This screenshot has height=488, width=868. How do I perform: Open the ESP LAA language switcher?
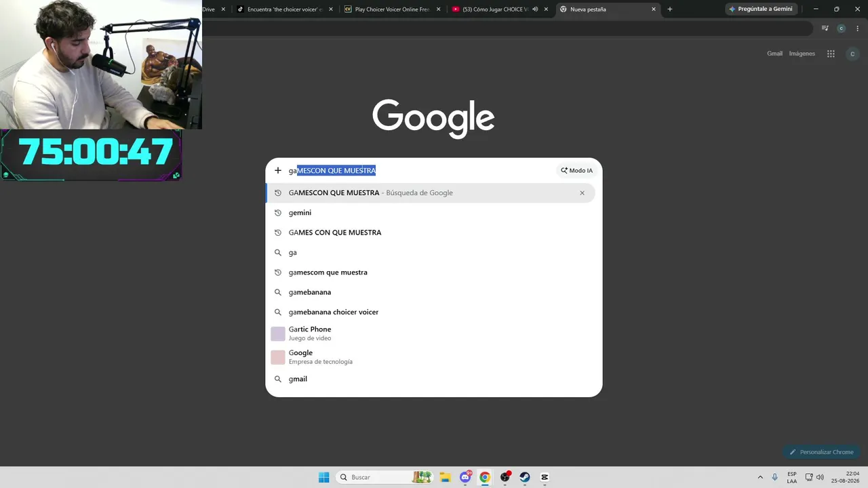792,477
